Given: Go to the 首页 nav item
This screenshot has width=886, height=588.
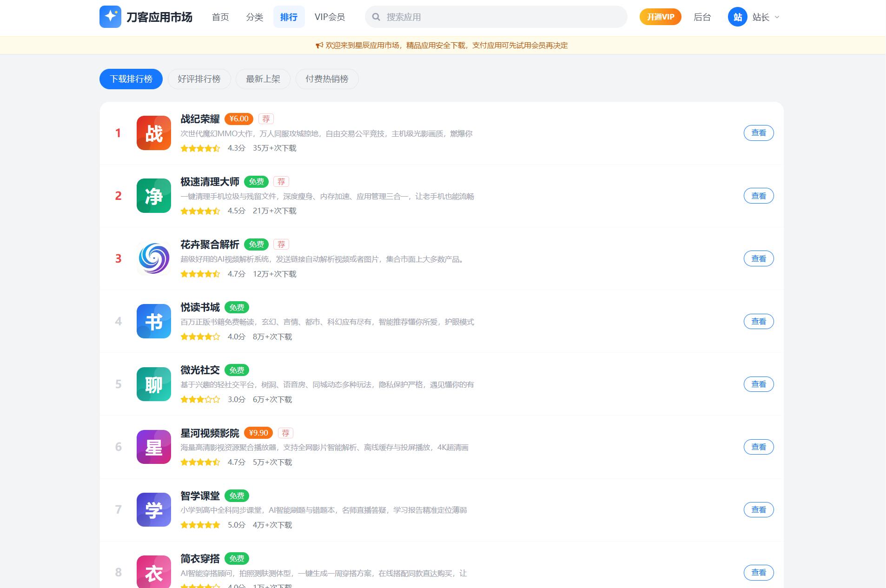Looking at the screenshot, I should tap(220, 17).
